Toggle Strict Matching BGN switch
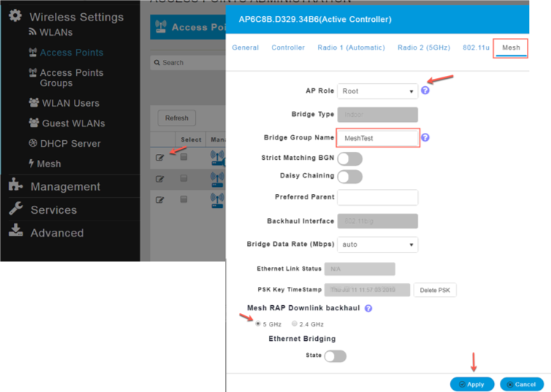The image size is (551, 392). [x=349, y=158]
